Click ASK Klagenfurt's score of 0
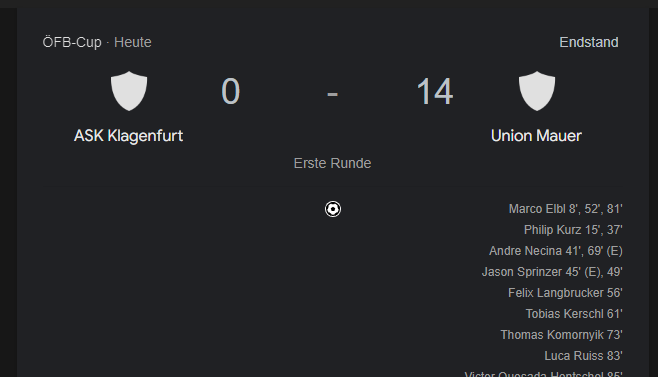The height and width of the screenshot is (377, 658). tap(230, 92)
